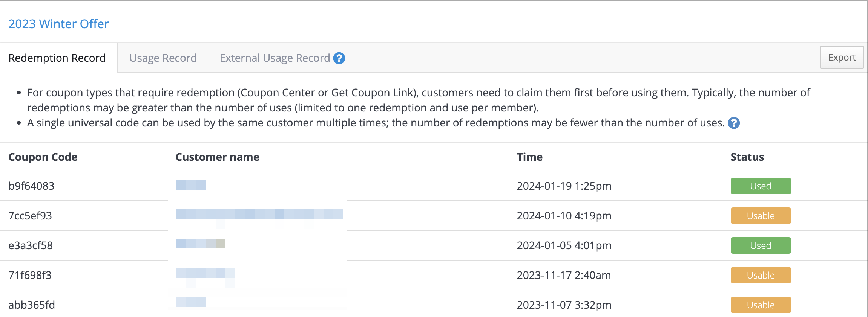The width and height of the screenshot is (868, 317).
Task: Click the Export button
Action: click(842, 57)
